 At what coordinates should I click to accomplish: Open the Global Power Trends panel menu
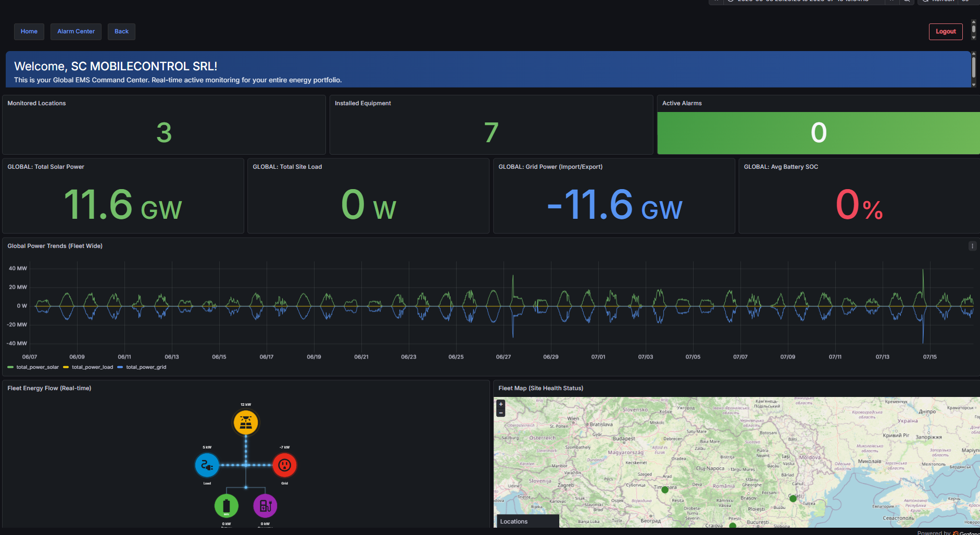click(972, 246)
